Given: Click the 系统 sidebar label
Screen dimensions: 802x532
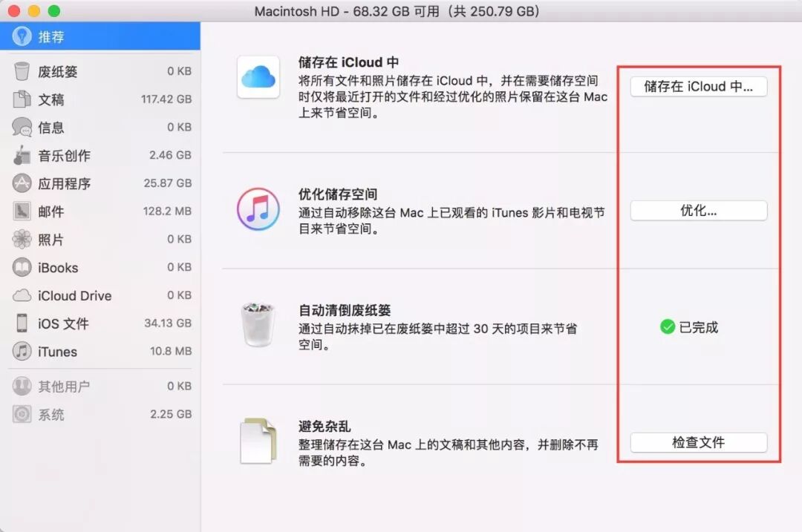Looking at the screenshot, I should click(x=50, y=415).
